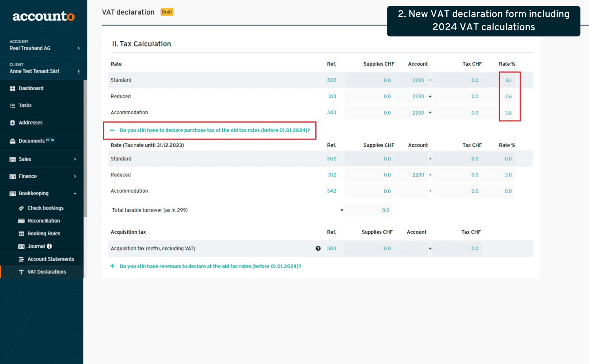Click Total taxable turnover value field
This screenshot has width=589, height=364.
(368, 210)
